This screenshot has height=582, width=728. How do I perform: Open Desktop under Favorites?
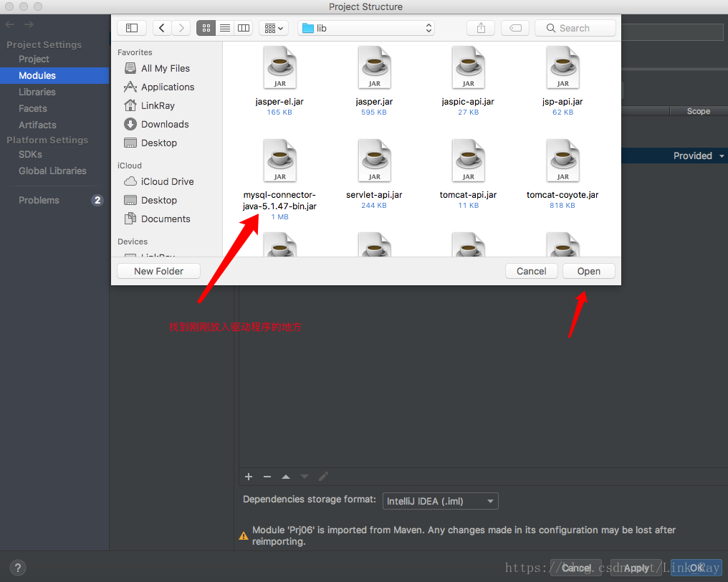(x=159, y=143)
